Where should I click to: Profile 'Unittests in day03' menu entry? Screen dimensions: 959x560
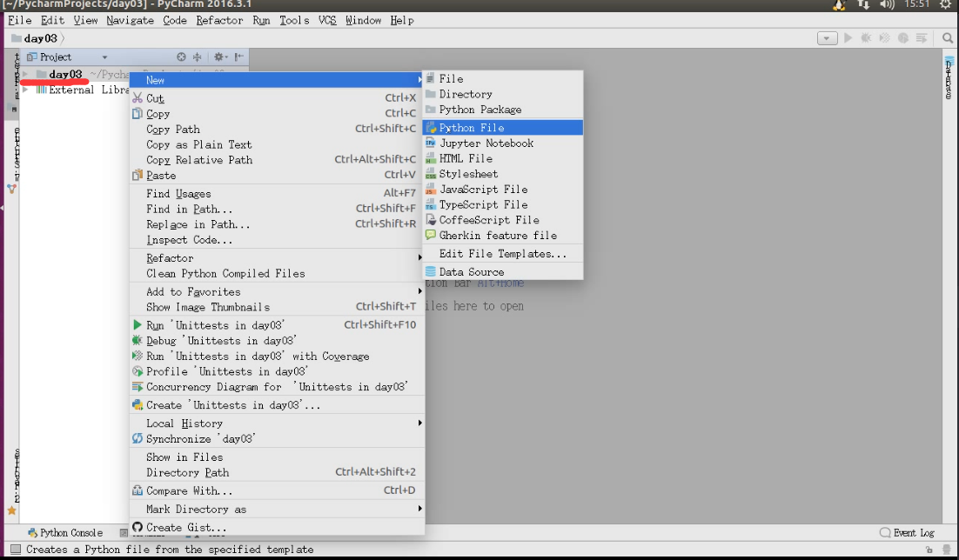[x=277, y=371]
